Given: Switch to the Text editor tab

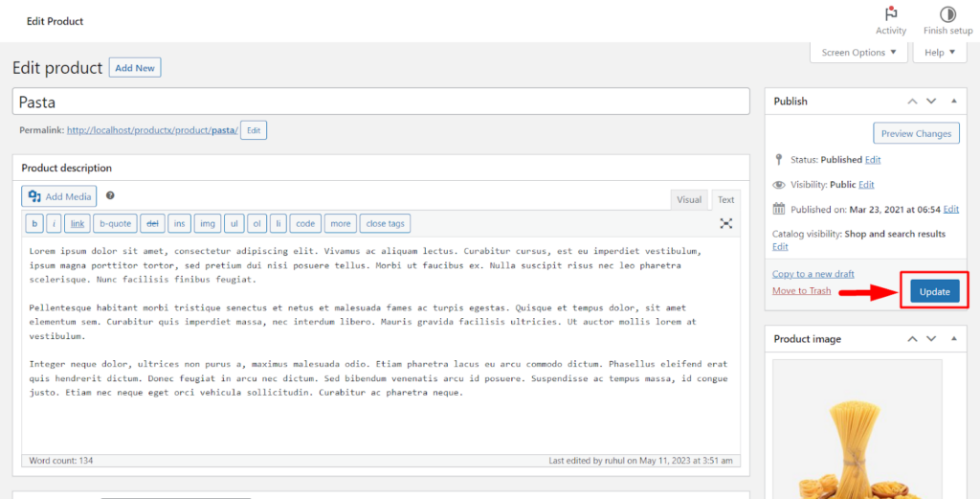Looking at the screenshot, I should [x=725, y=200].
